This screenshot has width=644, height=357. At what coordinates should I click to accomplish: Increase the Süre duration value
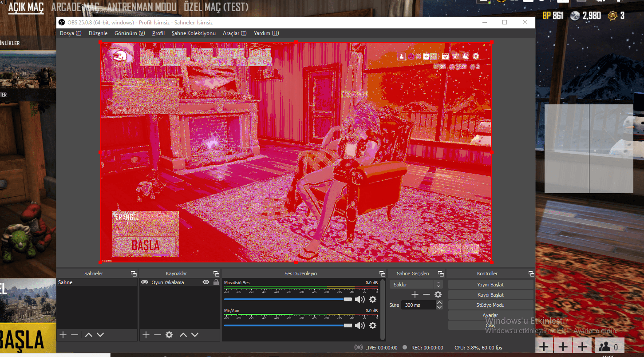[x=439, y=303]
